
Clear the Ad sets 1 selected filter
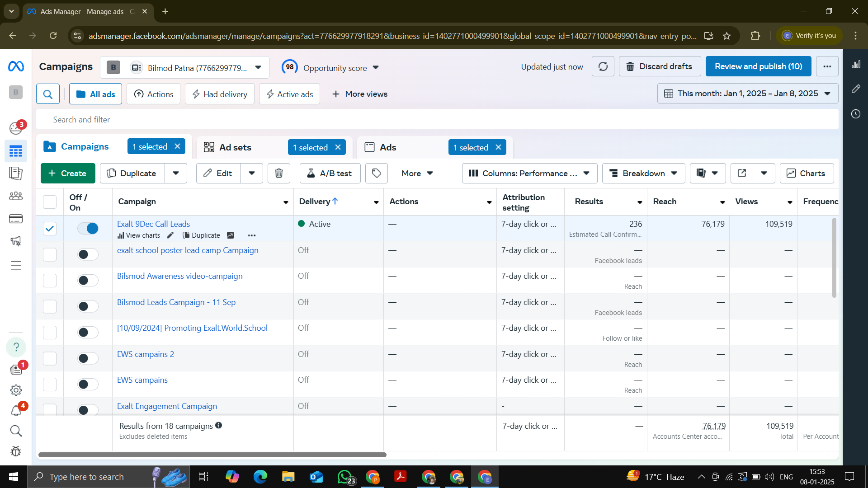(x=338, y=148)
